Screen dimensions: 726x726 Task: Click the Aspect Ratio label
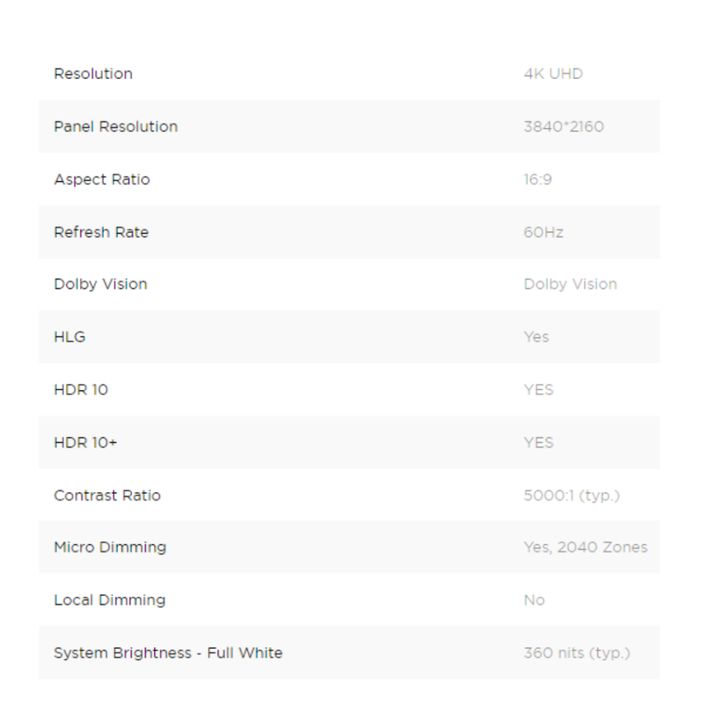100,180
